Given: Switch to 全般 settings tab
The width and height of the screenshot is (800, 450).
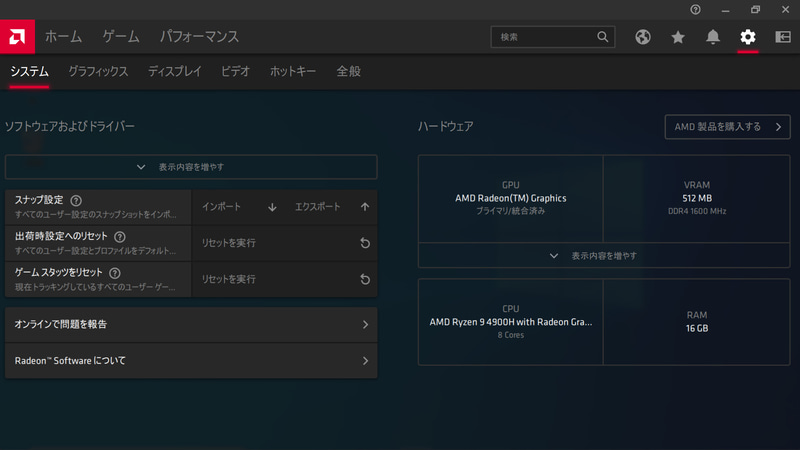Looking at the screenshot, I should (x=348, y=71).
